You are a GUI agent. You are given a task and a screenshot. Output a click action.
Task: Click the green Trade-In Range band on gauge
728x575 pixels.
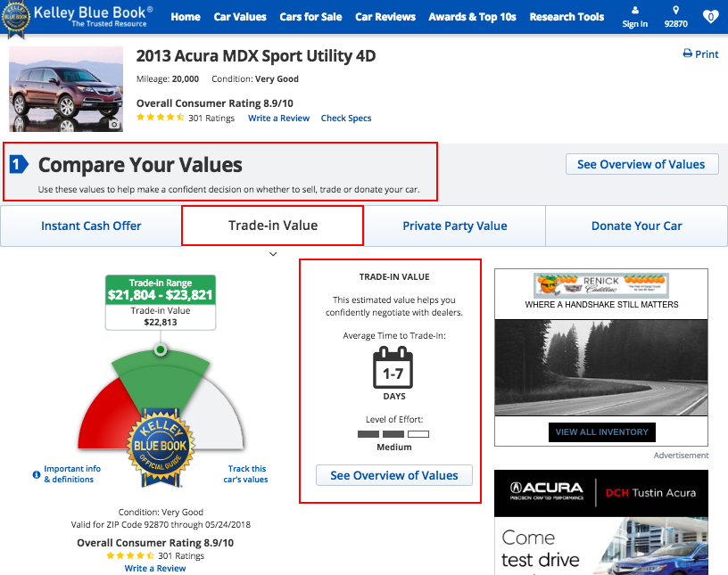click(161, 381)
